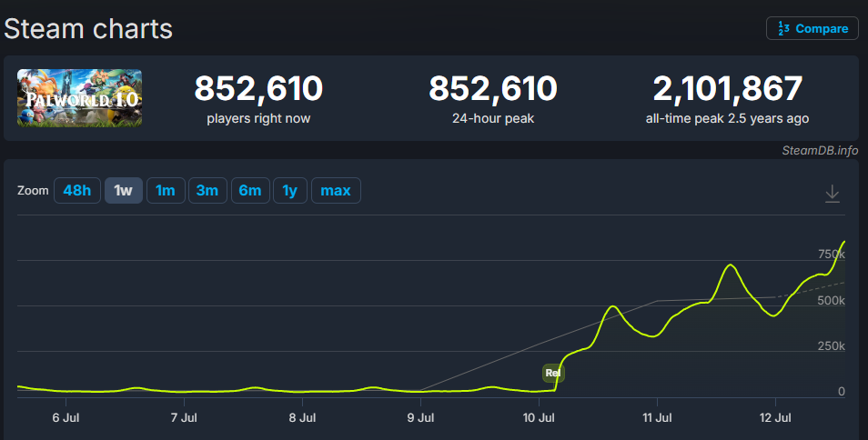
Task: Switch the chart zoom to 3m
Action: [x=207, y=190]
